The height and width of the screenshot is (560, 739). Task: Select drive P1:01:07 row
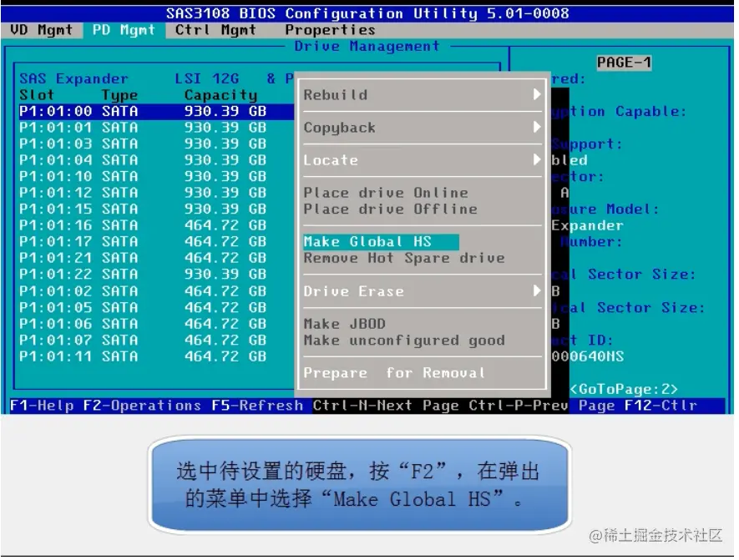pyautogui.click(x=155, y=340)
